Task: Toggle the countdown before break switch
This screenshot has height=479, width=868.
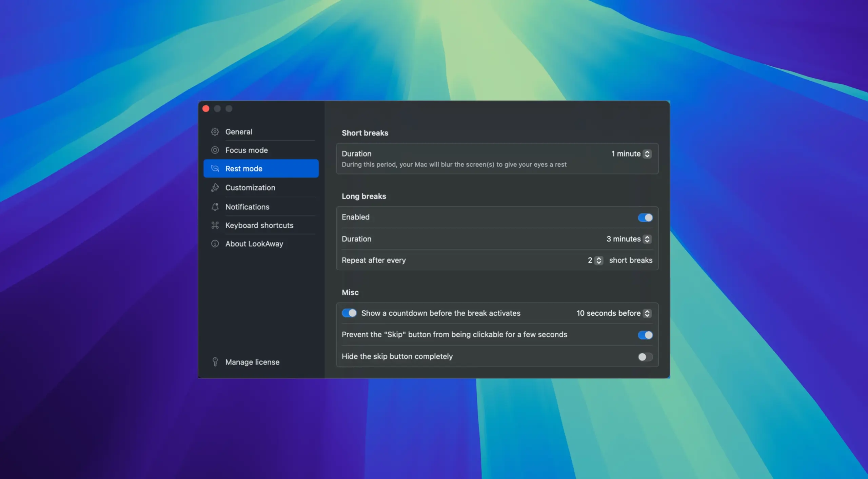Action: point(349,313)
